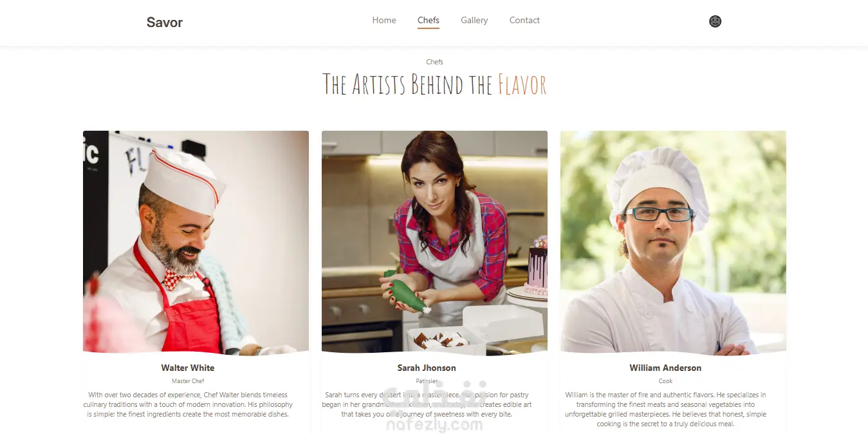Toggle dark mode with the moon face icon
The image size is (868, 434).
tap(715, 21)
